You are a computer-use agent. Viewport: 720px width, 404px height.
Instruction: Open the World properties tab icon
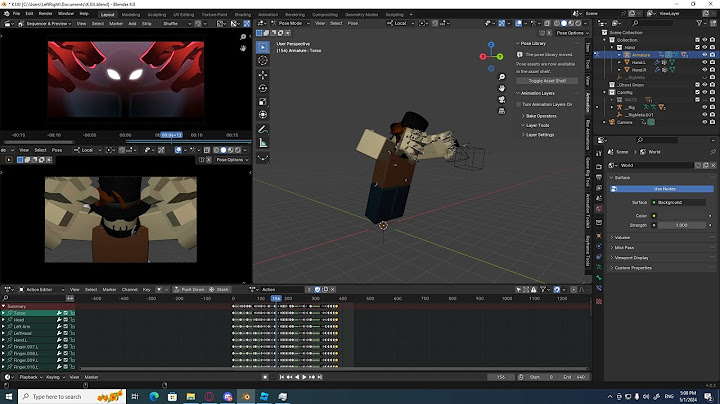point(599,209)
